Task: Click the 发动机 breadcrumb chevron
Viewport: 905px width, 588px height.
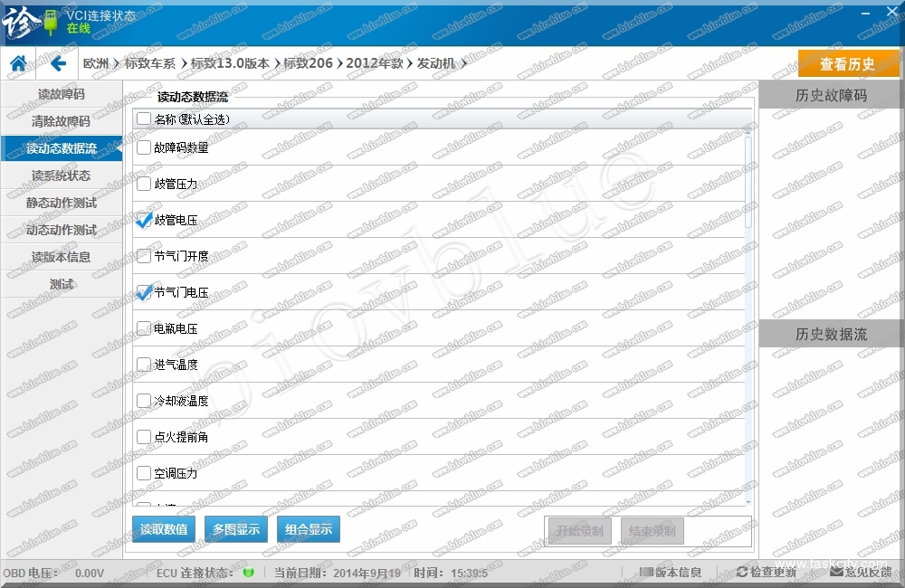Action: [464, 63]
